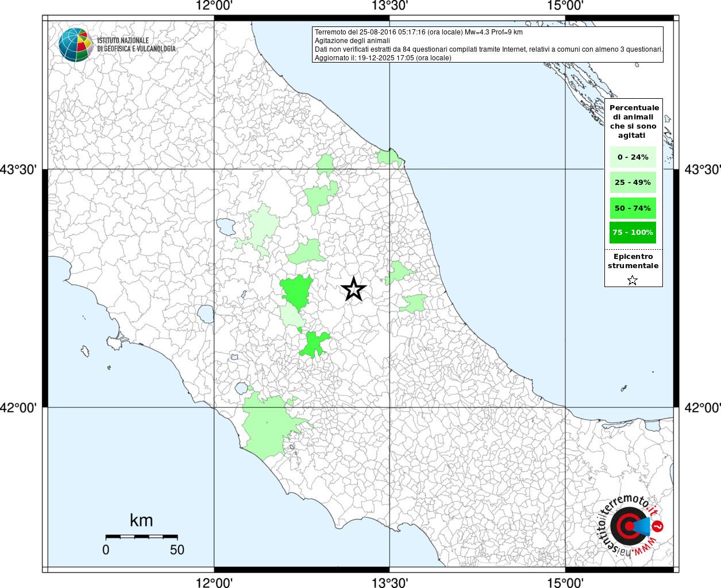The width and height of the screenshot is (721, 588).
Task: Click the black-and-white km scale bar
Action: pyautogui.click(x=141, y=536)
